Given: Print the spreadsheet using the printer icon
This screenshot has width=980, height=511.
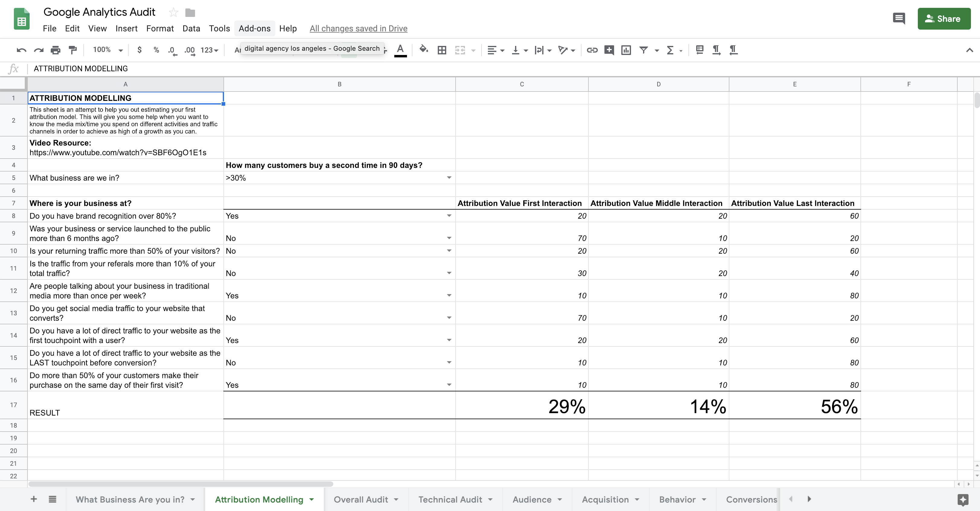Looking at the screenshot, I should [x=56, y=50].
